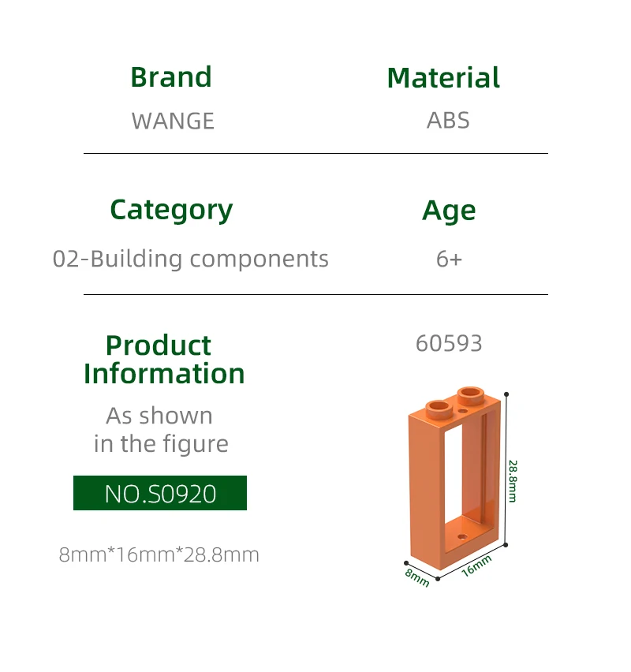The height and width of the screenshot is (672, 631).
Task: Click the vertical 28.8mm height label
Action: 512,480
